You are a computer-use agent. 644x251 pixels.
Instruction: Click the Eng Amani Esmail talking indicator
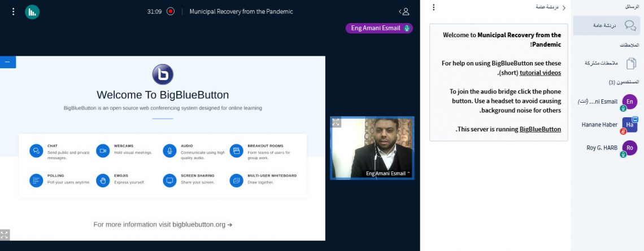[379, 28]
